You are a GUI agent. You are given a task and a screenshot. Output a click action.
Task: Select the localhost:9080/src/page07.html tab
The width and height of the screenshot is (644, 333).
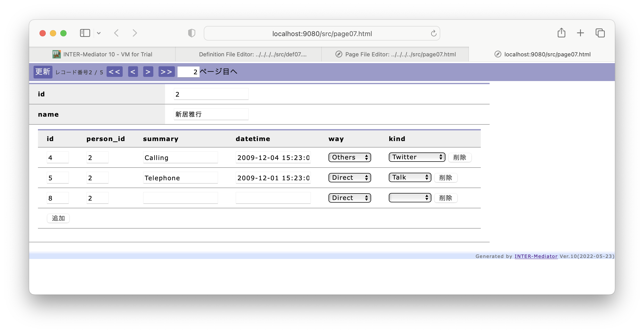point(542,54)
